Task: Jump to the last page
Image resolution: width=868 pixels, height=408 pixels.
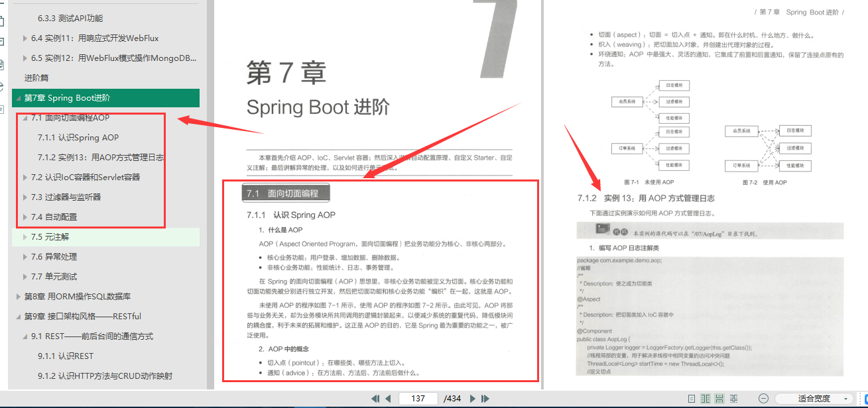Action: tap(485, 398)
